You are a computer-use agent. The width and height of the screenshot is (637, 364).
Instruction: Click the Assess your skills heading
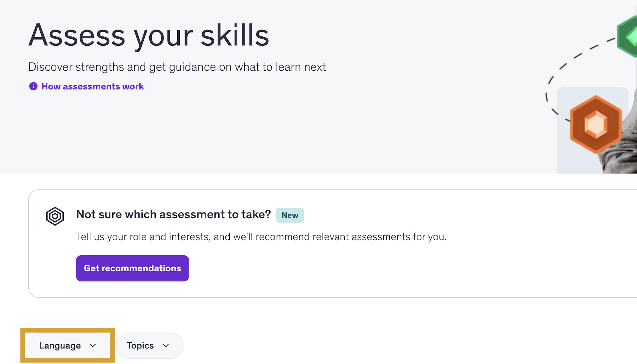pos(149,35)
